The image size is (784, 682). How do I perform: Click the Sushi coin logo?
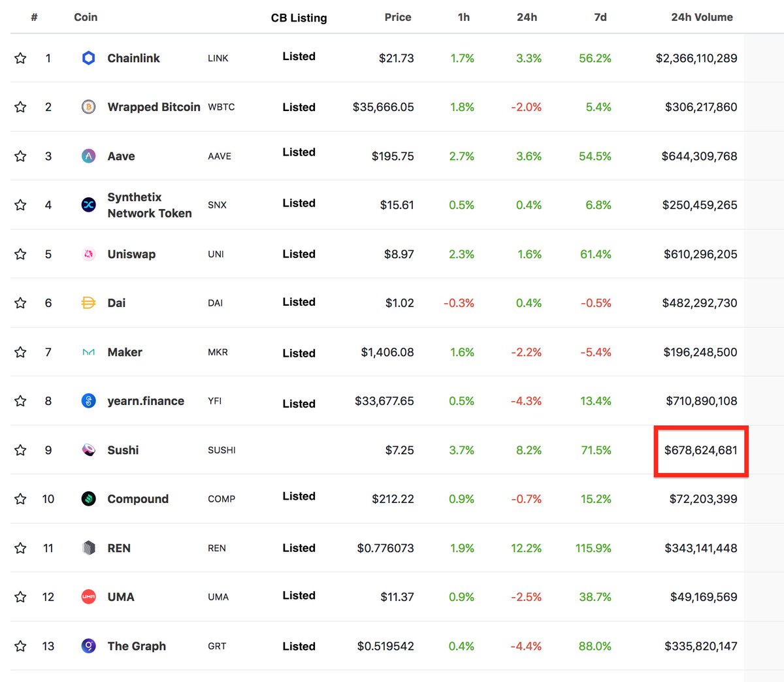pos(88,450)
